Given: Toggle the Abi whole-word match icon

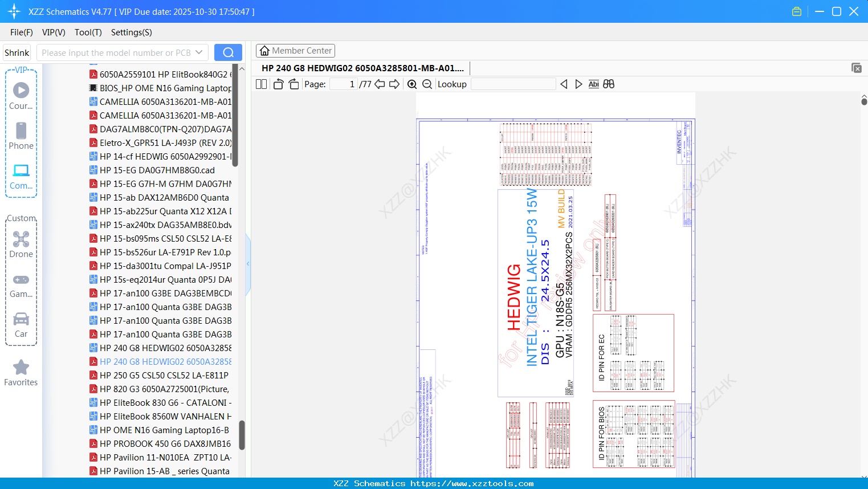Looking at the screenshot, I should coord(593,84).
